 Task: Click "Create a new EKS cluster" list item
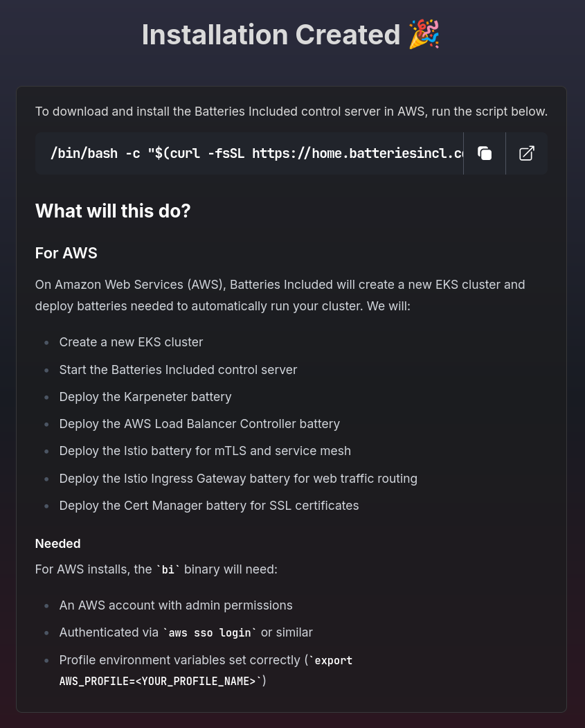[x=131, y=342]
